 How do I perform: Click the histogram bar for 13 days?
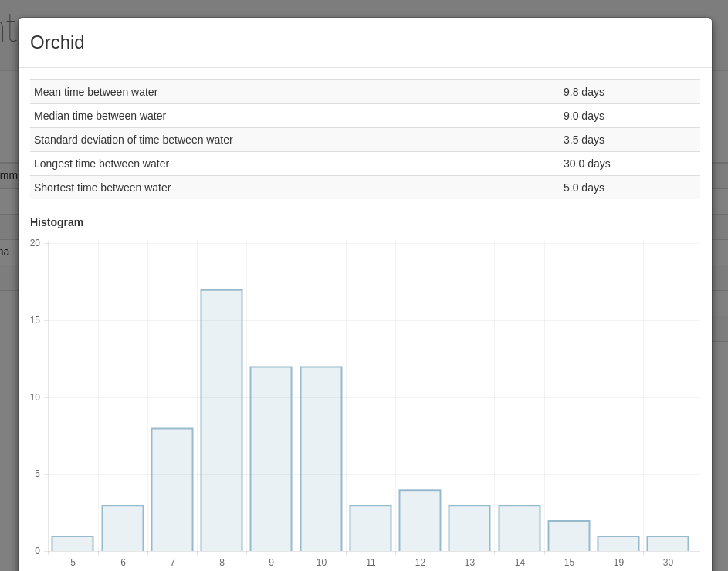tap(469, 529)
